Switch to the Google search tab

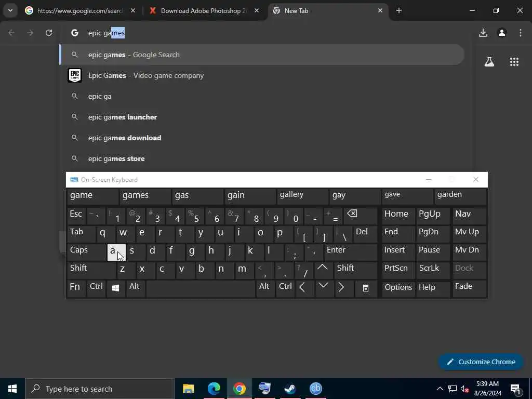pos(80,10)
